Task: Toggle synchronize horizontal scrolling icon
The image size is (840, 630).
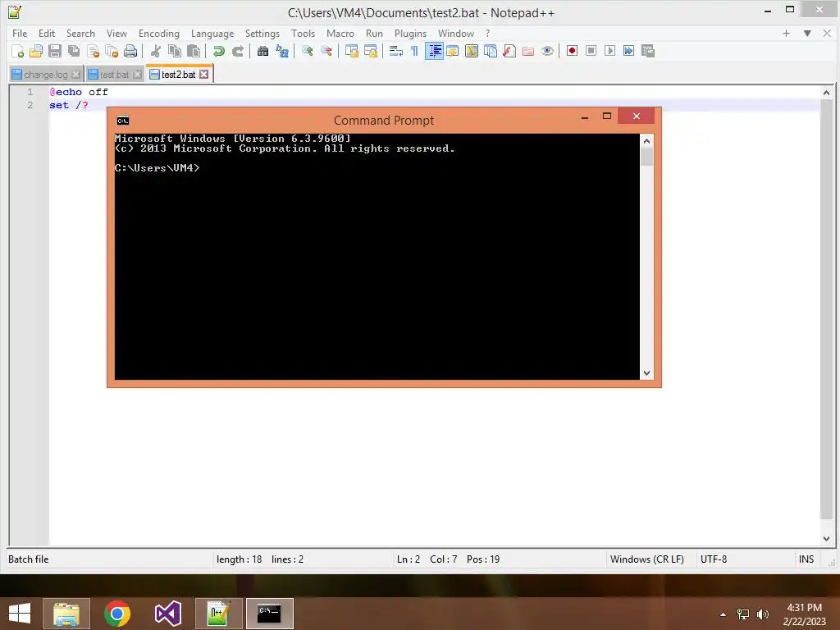Action: click(370, 51)
